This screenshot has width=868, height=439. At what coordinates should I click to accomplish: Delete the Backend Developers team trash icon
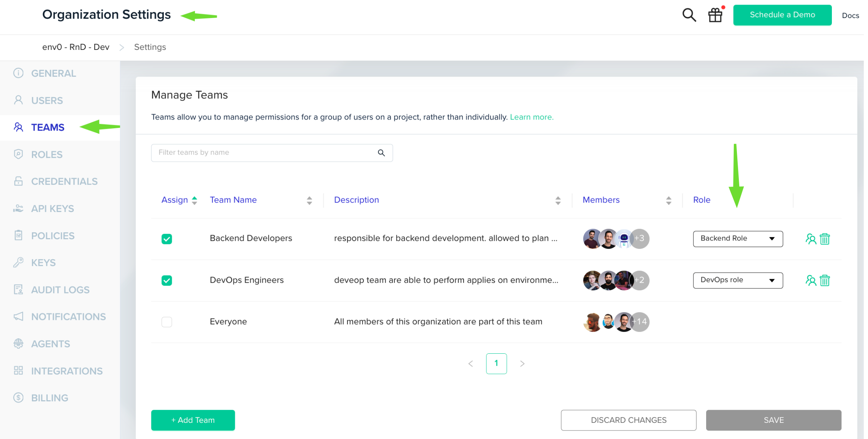coord(825,239)
